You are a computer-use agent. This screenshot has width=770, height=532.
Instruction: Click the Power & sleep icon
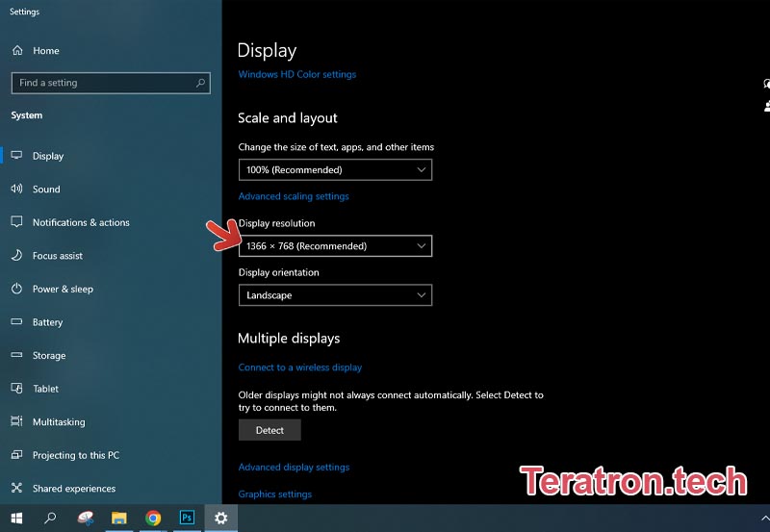(x=16, y=289)
